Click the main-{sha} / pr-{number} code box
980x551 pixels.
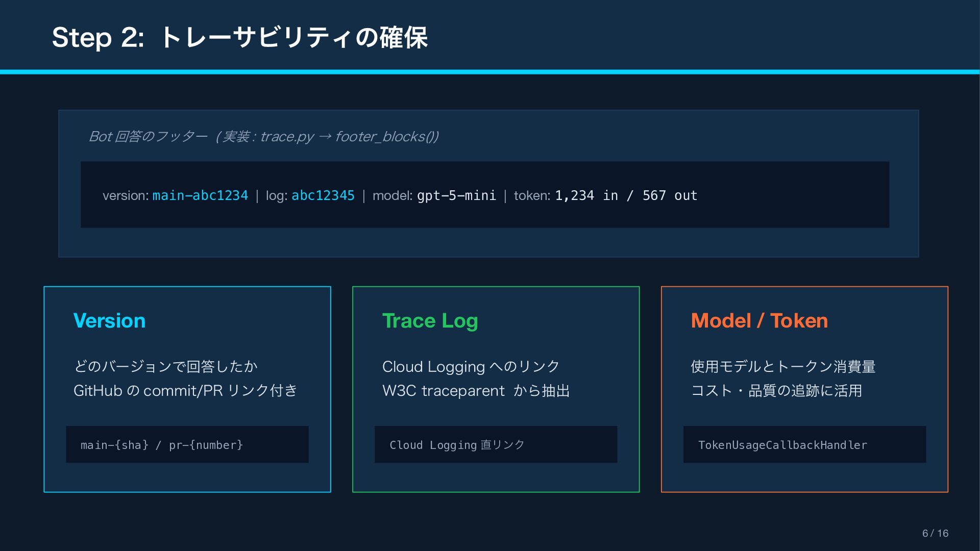pos(187,445)
